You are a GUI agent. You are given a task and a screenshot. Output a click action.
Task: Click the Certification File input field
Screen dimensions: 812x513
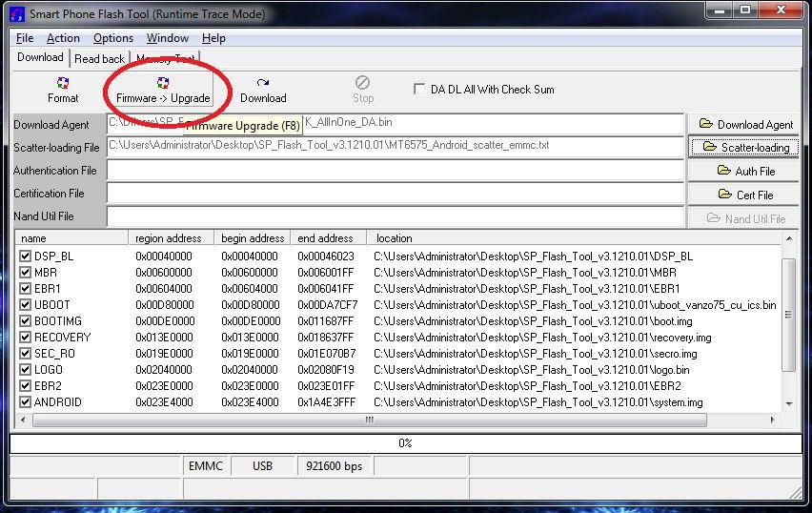396,194
